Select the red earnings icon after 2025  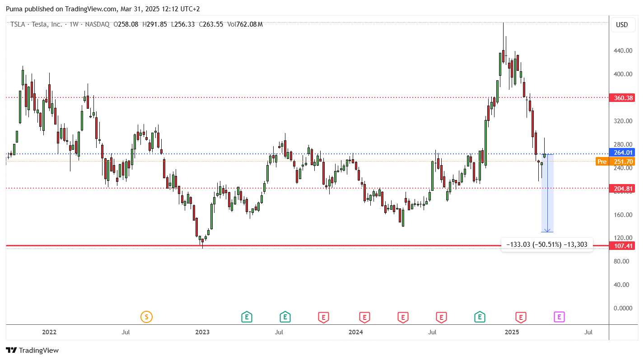tap(521, 317)
